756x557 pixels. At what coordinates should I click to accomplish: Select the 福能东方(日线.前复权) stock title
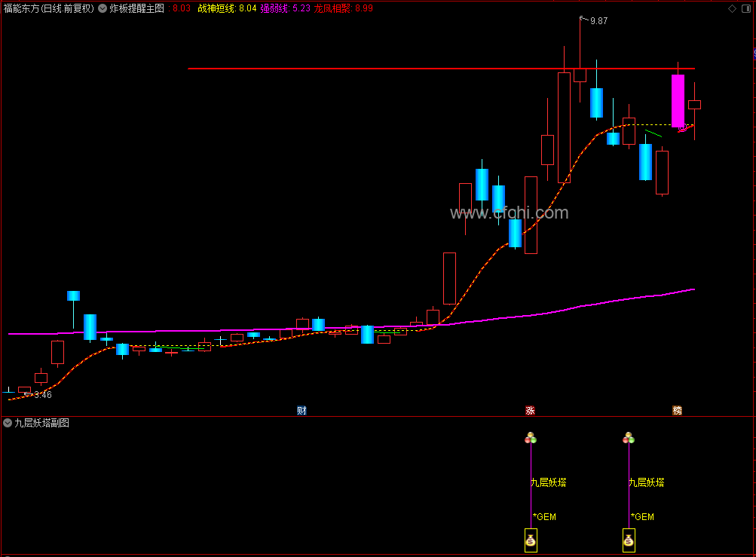[x=49, y=8]
